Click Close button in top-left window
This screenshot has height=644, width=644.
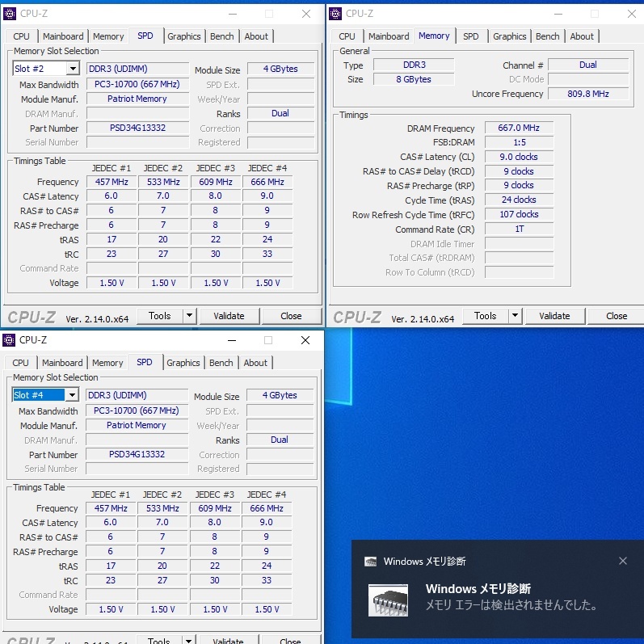click(291, 316)
